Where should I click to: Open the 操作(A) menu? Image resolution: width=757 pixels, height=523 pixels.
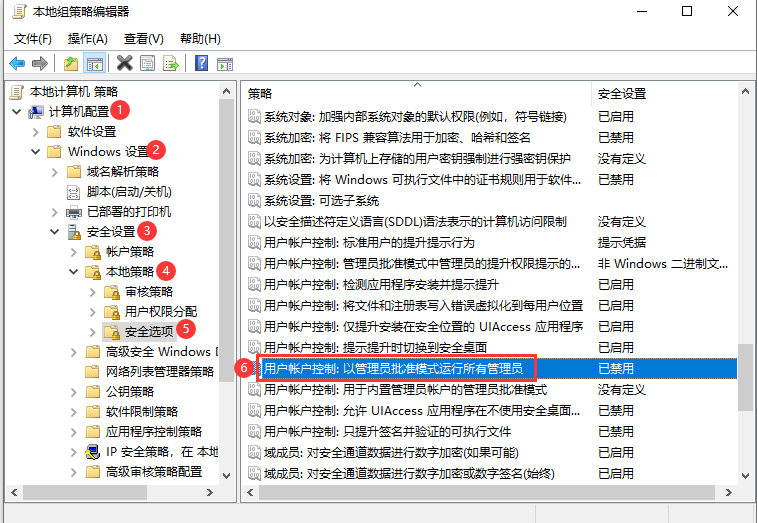(87, 39)
